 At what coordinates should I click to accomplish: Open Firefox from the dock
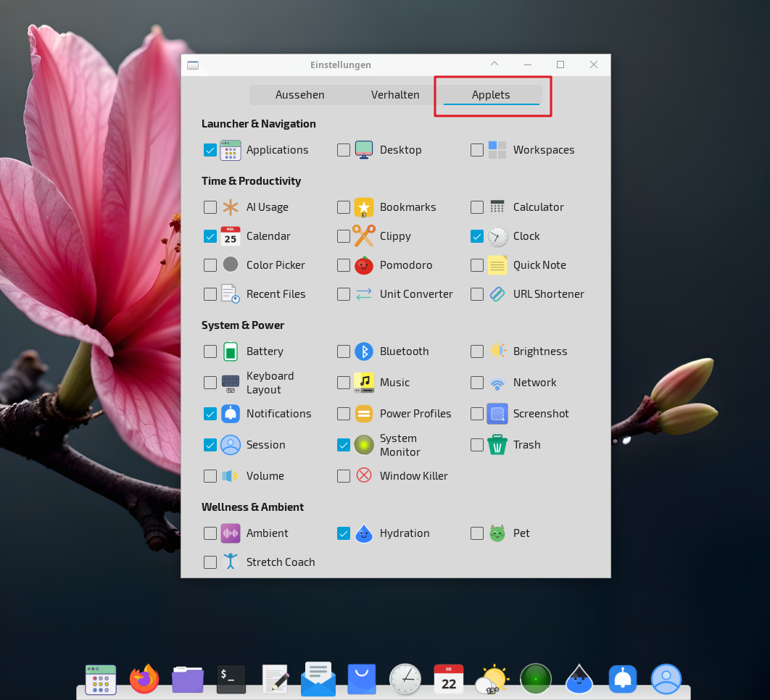pyautogui.click(x=144, y=679)
